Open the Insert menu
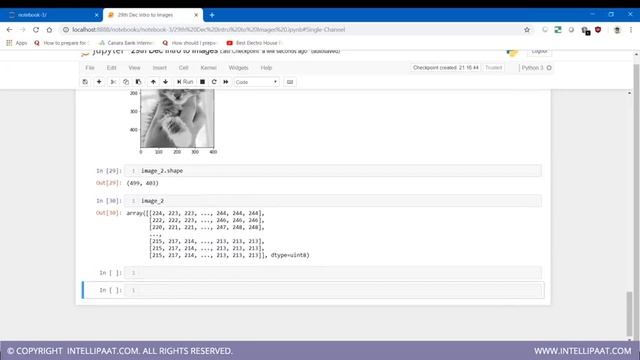 pyautogui.click(x=160, y=68)
